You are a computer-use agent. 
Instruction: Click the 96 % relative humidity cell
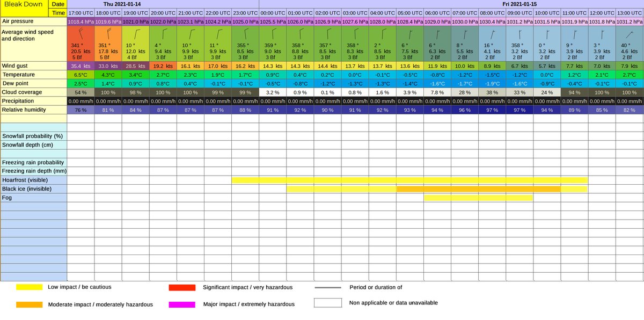tap(465, 110)
